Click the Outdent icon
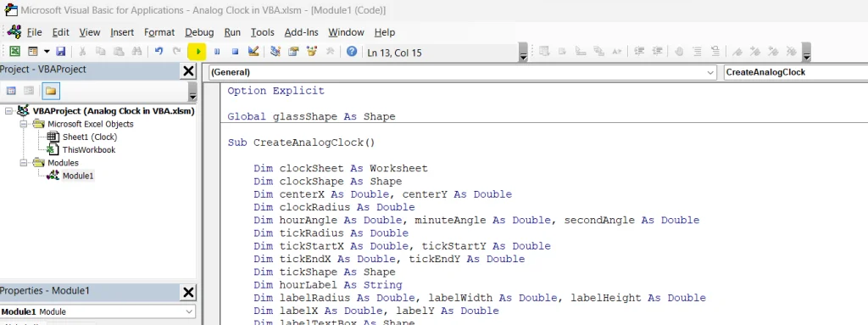Screen dimensions: 868x325 click(657, 52)
